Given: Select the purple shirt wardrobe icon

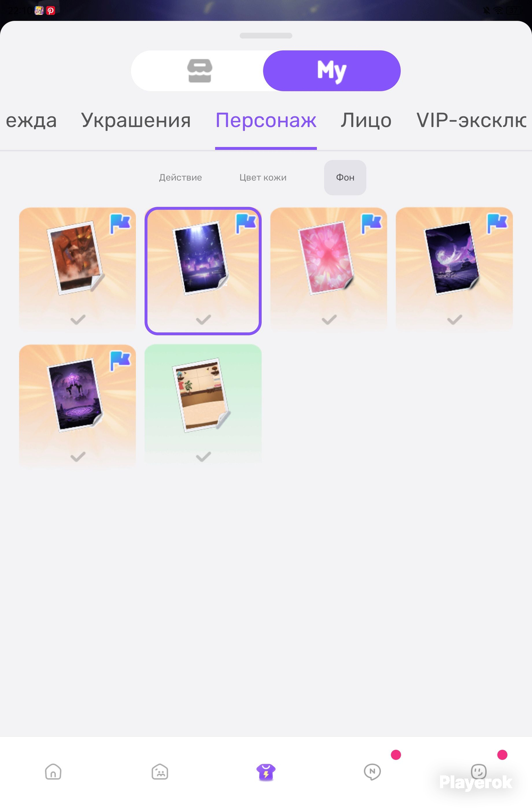Looking at the screenshot, I should click(266, 772).
